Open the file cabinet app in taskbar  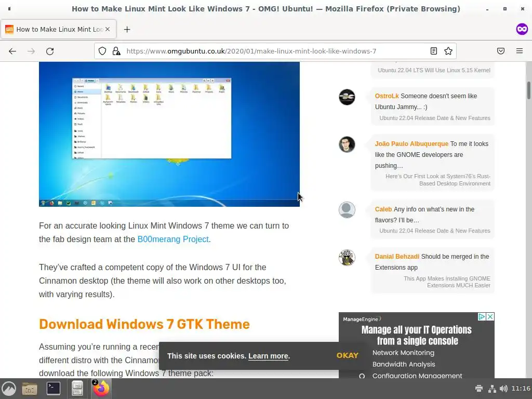[77, 389]
